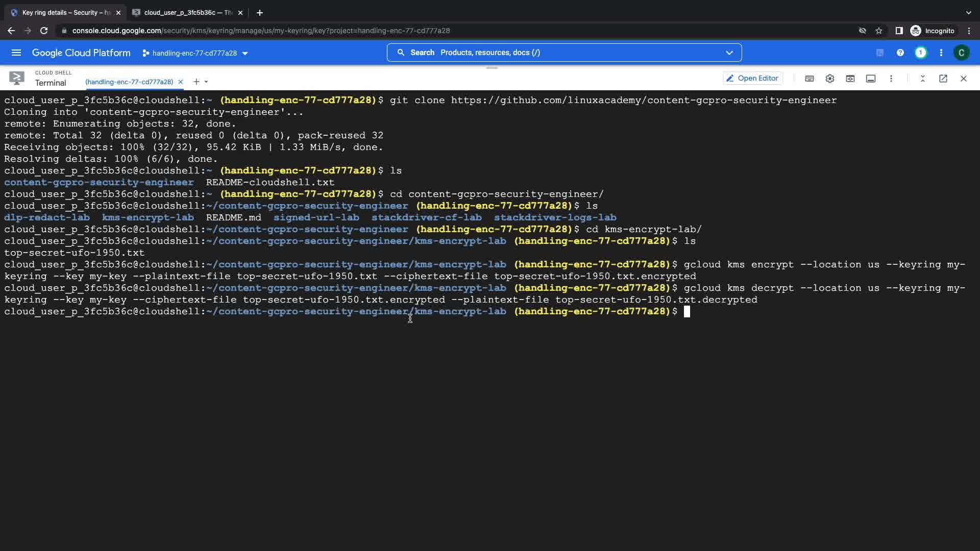The image size is (980, 551).
Task: Click the Open Editor button
Action: (752, 78)
